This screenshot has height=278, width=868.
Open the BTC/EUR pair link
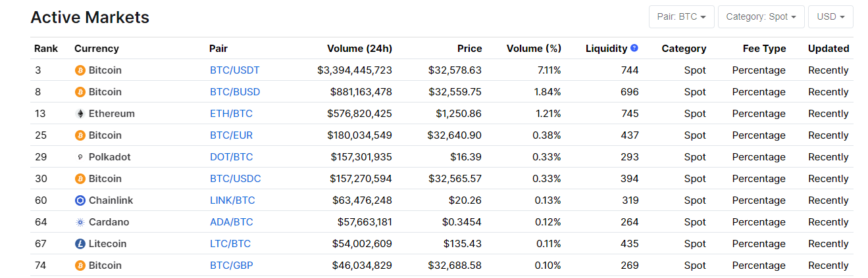[x=231, y=135]
